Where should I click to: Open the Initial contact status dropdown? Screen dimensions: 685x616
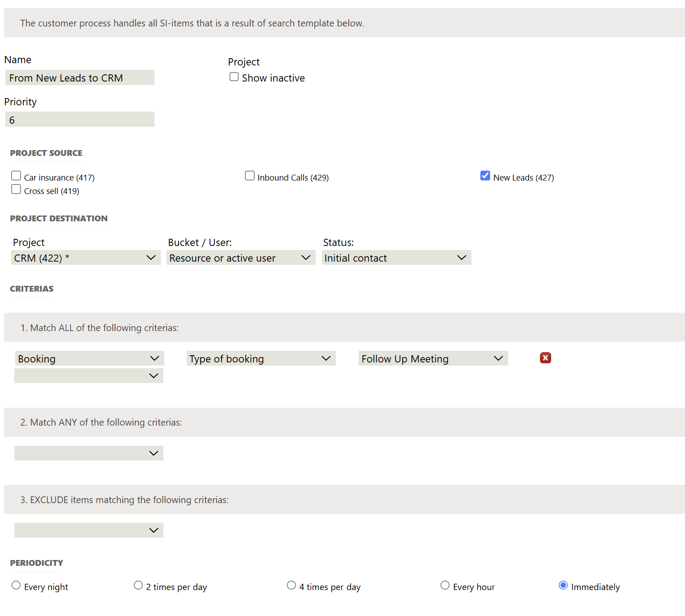(x=396, y=258)
